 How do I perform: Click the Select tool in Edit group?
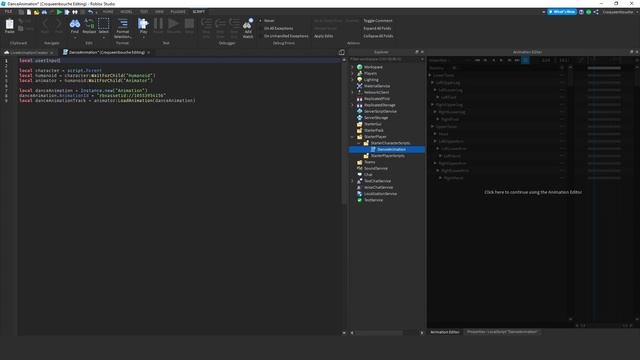[x=104, y=25]
